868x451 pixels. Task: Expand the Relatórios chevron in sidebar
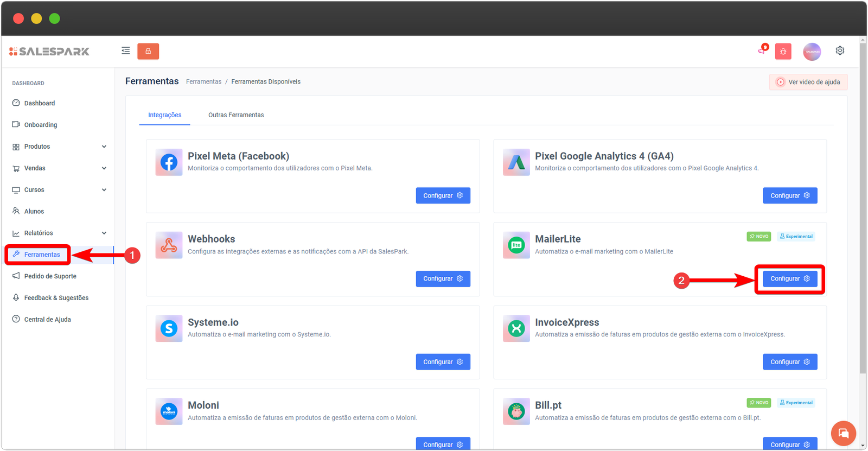[x=104, y=233]
